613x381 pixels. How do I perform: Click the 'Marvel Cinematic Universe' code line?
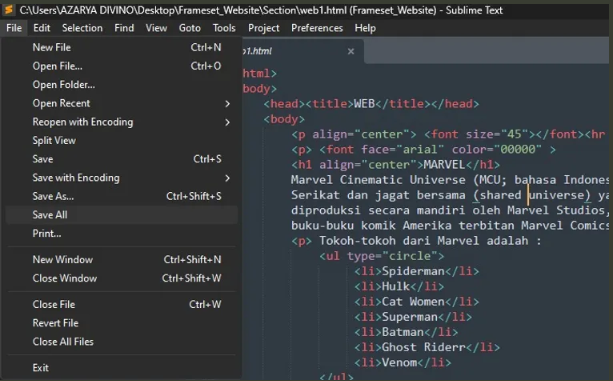pyautogui.click(x=450, y=180)
